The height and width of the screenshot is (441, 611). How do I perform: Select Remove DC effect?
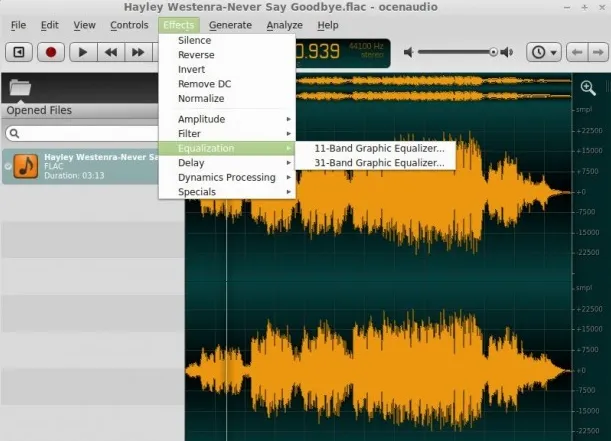click(227, 84)
